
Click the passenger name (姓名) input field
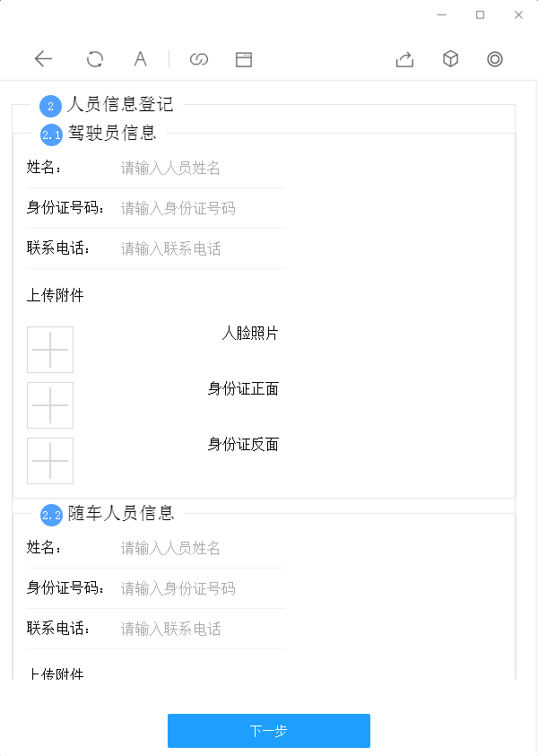pyautogui.click(x=202, y=548)
